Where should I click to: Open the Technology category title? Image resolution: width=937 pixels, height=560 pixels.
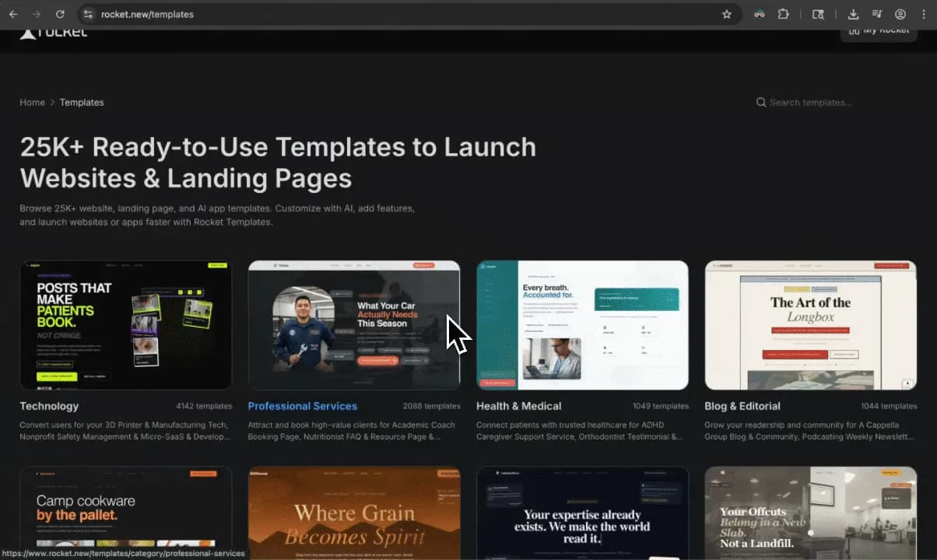click(49, 406)
